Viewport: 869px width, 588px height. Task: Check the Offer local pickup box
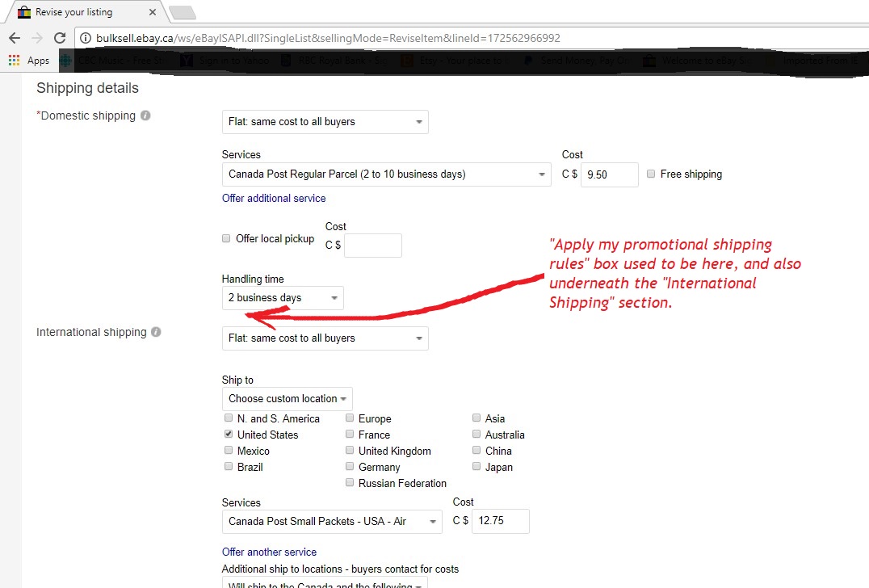pos(227,238)
